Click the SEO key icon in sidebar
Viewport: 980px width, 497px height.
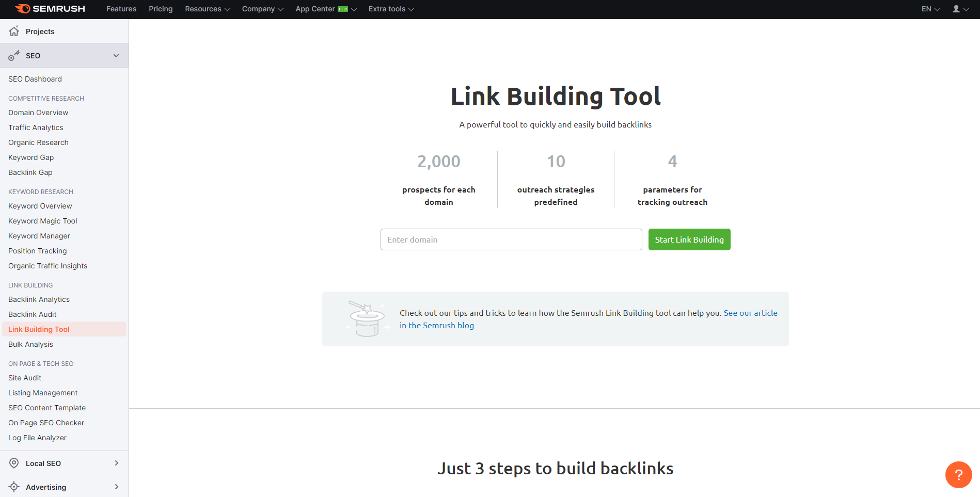click(x=14, y=55)
